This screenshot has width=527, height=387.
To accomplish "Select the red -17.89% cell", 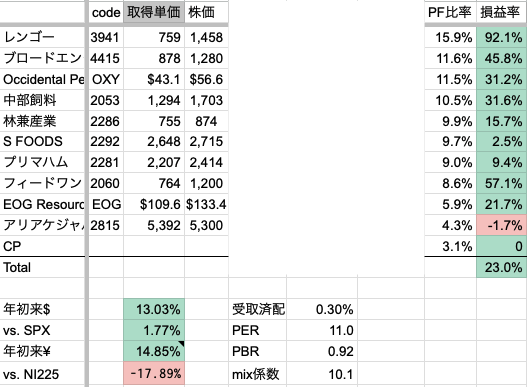I will point(154,373).
